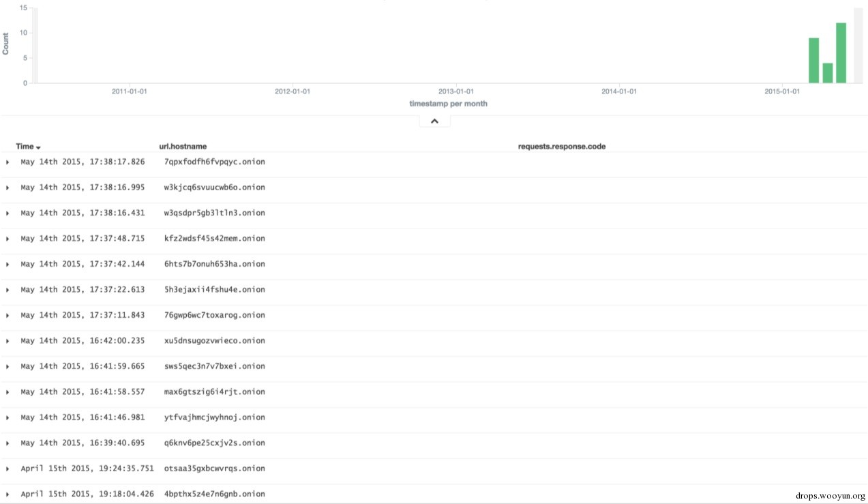Expand the row for max6gtszig6i4rjt.onion
This screenshot has height=504, width=868.
point(8,392)
